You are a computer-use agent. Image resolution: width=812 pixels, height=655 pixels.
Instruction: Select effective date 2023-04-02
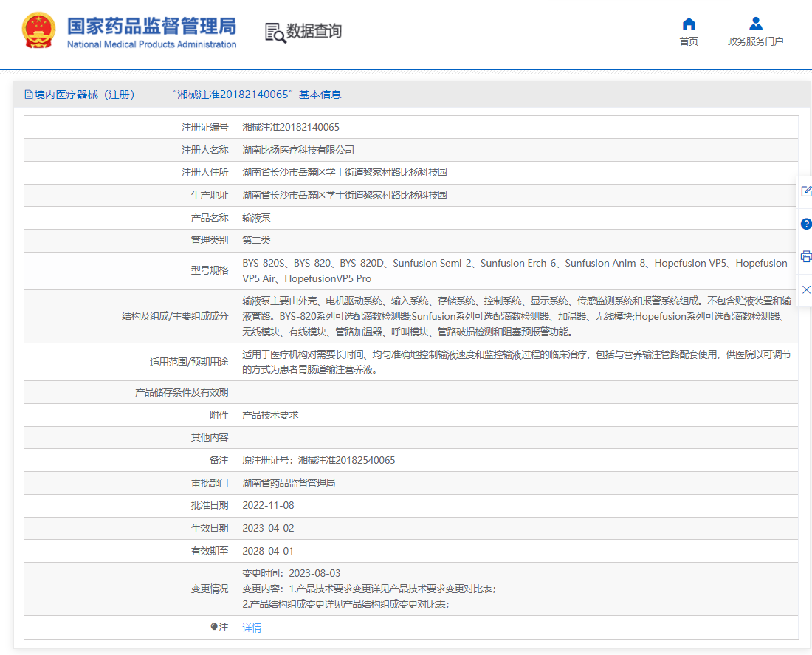(x=268, y=528)
